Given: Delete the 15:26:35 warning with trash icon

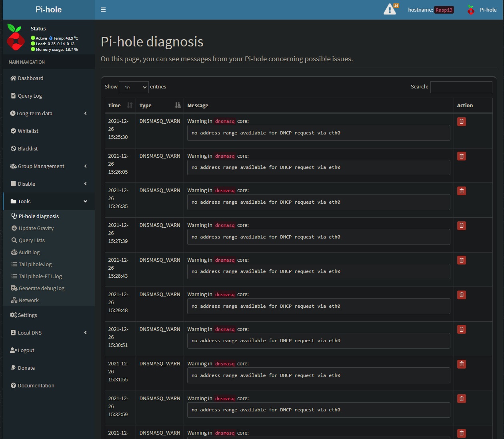Looking at the screenshot, I should tap(462, 191).
